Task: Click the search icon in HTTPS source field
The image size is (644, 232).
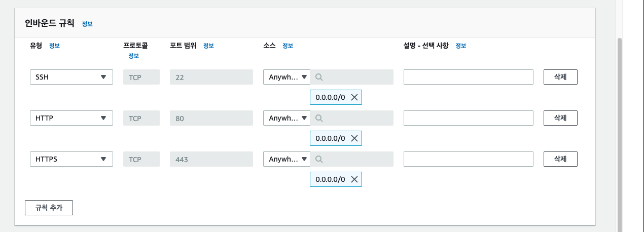Action: (319, 159)
